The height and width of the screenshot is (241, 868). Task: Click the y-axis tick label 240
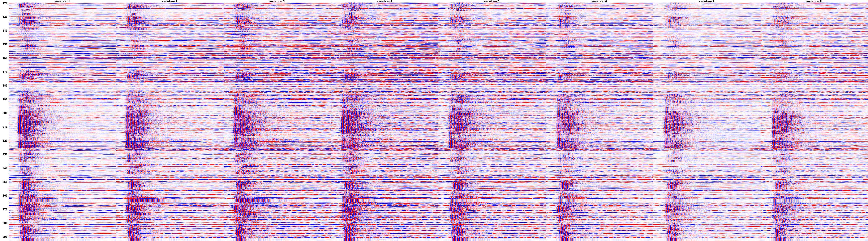(x=5, y=168)
